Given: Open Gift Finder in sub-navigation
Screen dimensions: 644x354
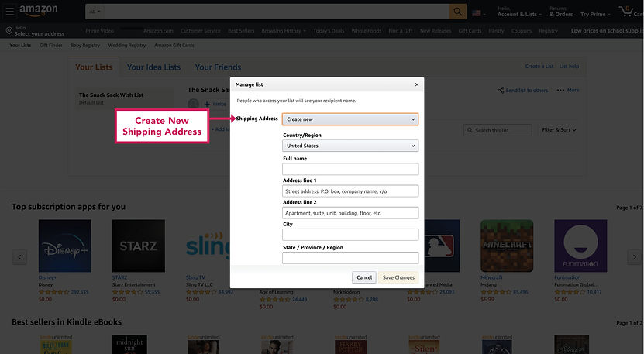Looking at the screenshot, I should 51,45.
